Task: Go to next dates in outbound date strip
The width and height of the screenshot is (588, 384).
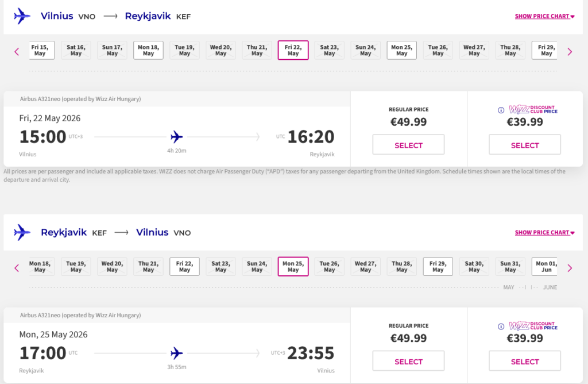Action: 570,52
